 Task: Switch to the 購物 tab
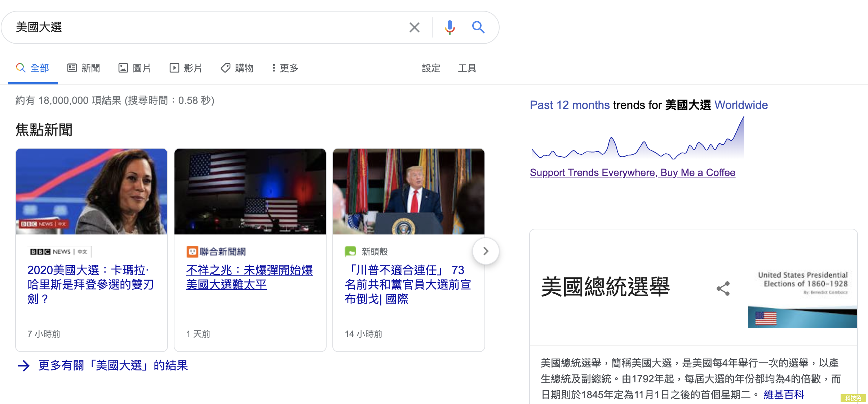[x=237, y=68]
